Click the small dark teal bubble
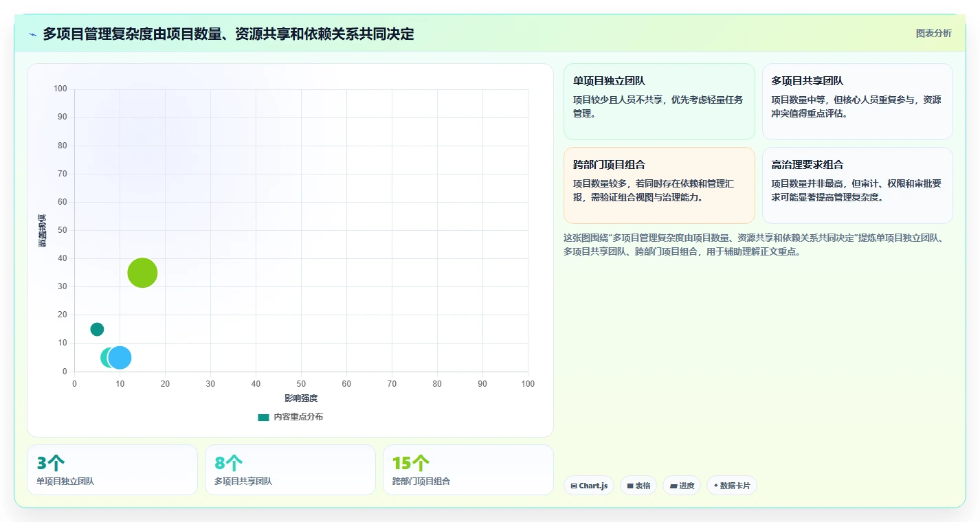980x522 pixels. [97, 329]
